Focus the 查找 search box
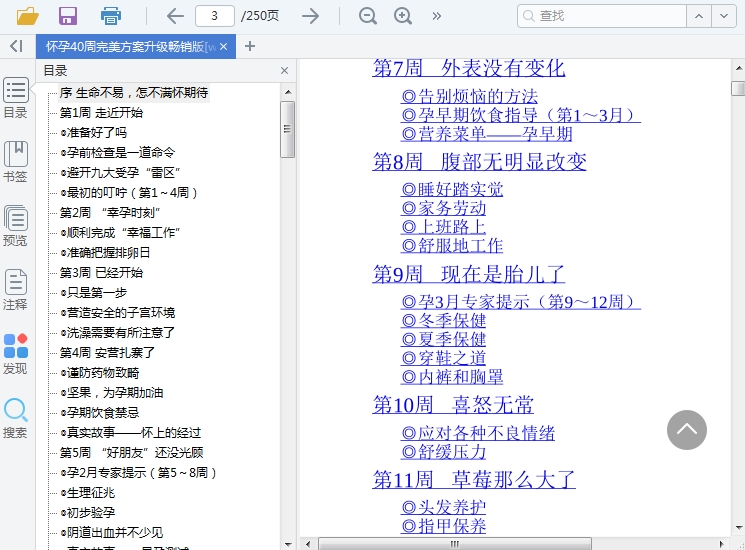This screenshot has width=745, height=550. click(x=602, y=16)
